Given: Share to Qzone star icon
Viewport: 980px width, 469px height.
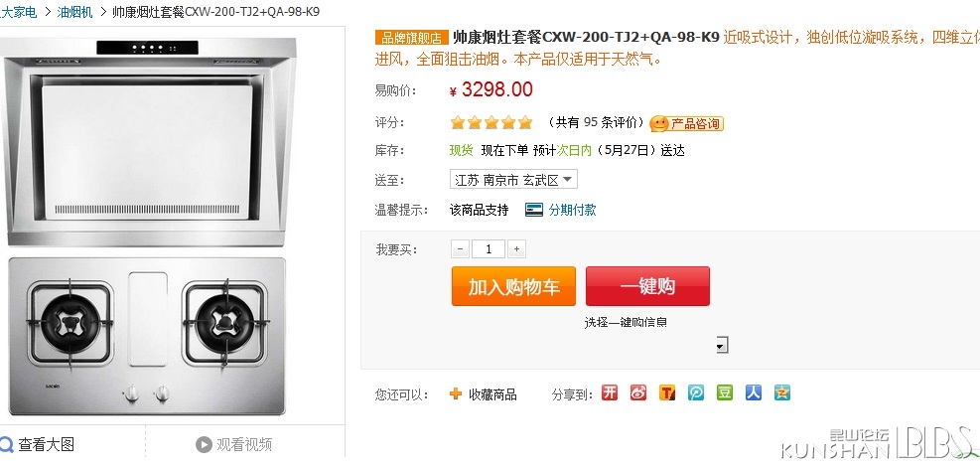Looking at the screenshot, I should click(781, 392).
